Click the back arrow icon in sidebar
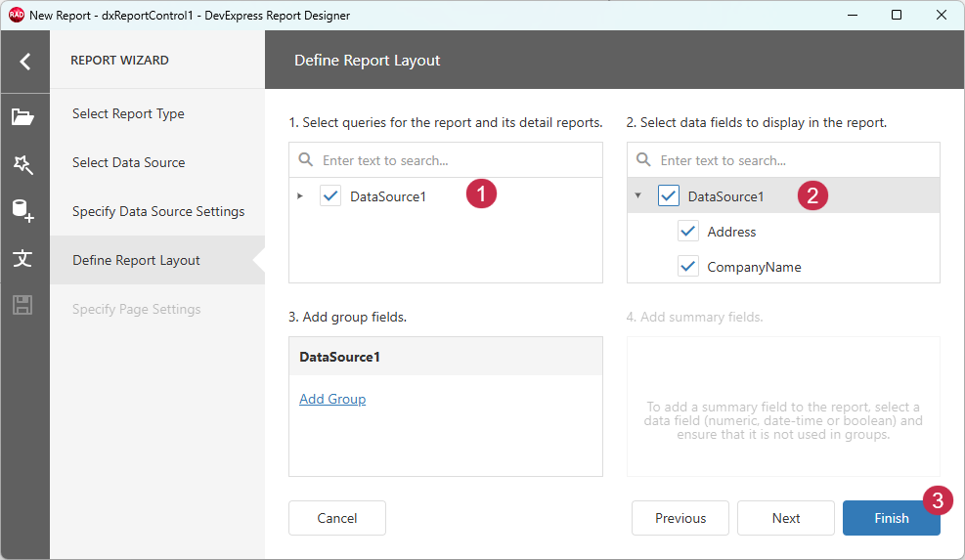The image size is (965, 560). point(24,61)
